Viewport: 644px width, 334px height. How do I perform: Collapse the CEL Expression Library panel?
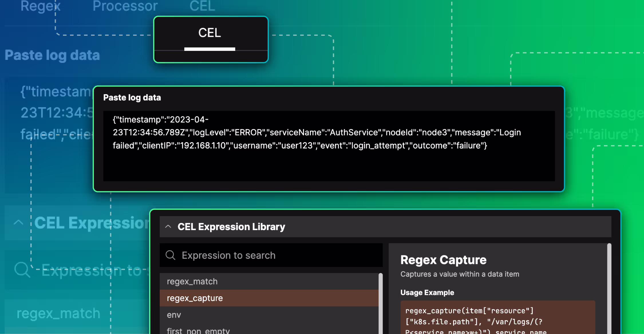click(x=168, y=226)
